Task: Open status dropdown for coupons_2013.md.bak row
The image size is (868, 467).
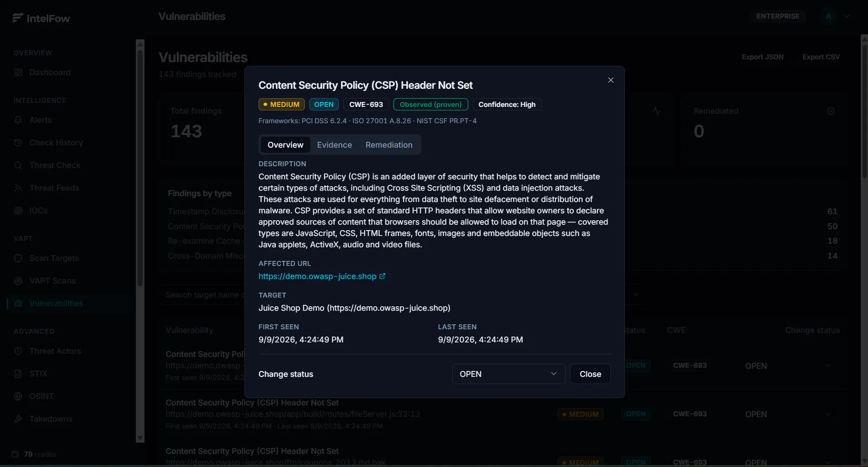Action: tap(788, 462)
